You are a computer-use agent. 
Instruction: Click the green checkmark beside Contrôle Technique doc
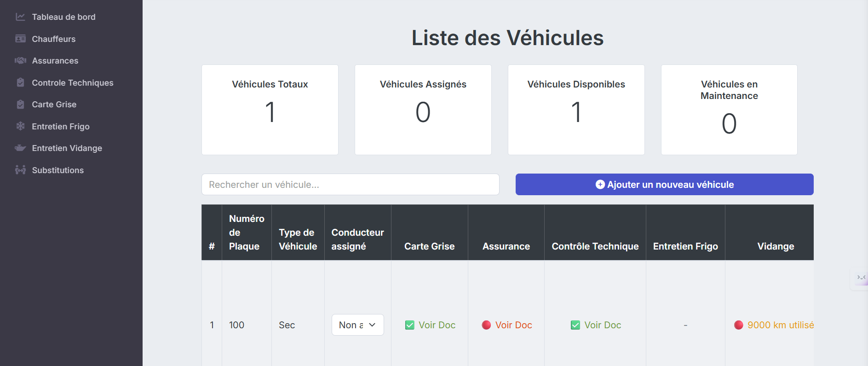pyautogui.click(x=575, y=325)
